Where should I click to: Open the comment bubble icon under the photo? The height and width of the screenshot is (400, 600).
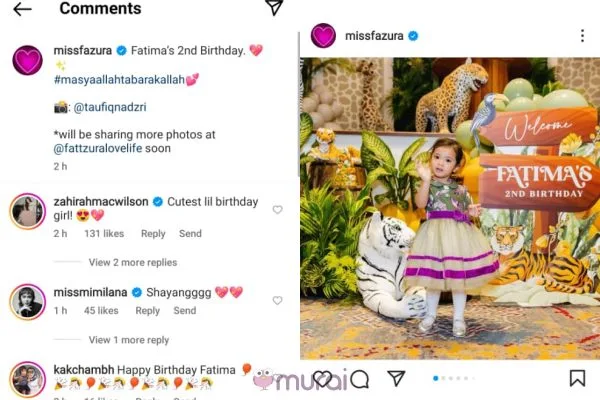(x=360, y=379)
